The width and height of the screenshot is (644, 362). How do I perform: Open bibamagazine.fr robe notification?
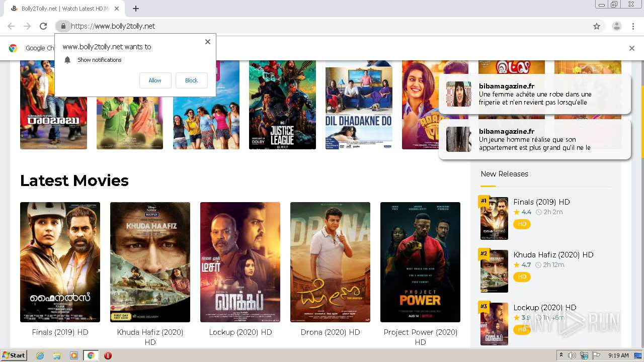coord(534,94)
